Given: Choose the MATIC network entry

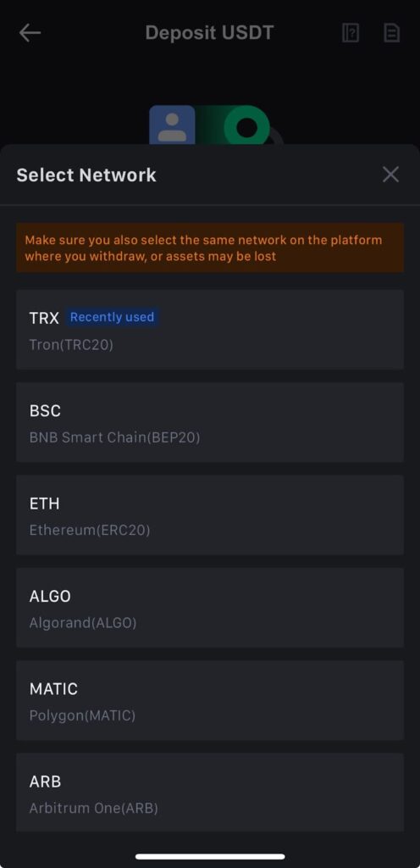Looking at the screenshot, I should pos(210,700).
